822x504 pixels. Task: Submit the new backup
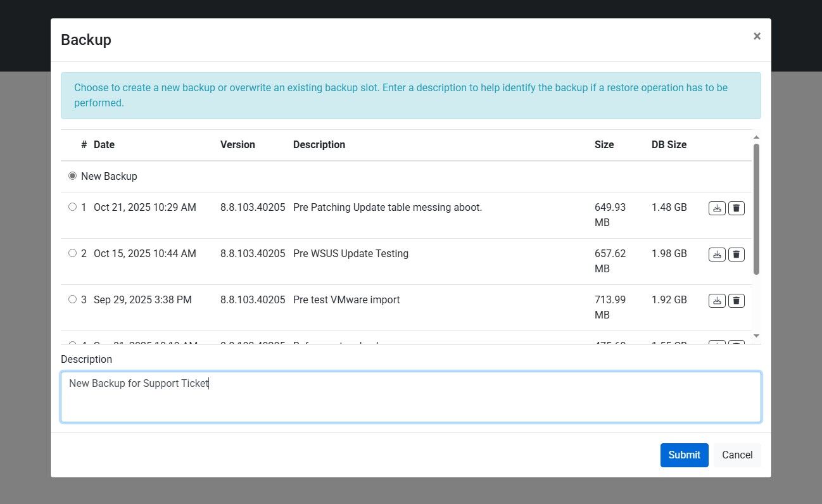[684, 455]
